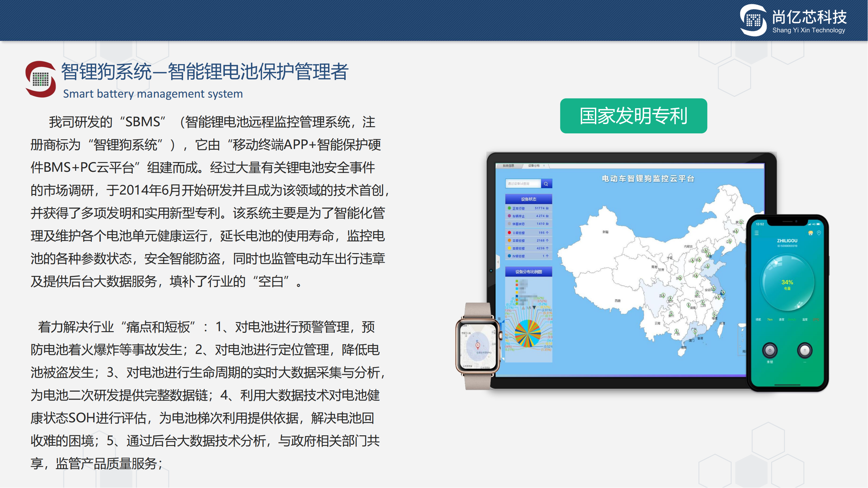Toggle the 未锁 power lock button
Viewport: 868px width, 488px height.
pos(770,351)
